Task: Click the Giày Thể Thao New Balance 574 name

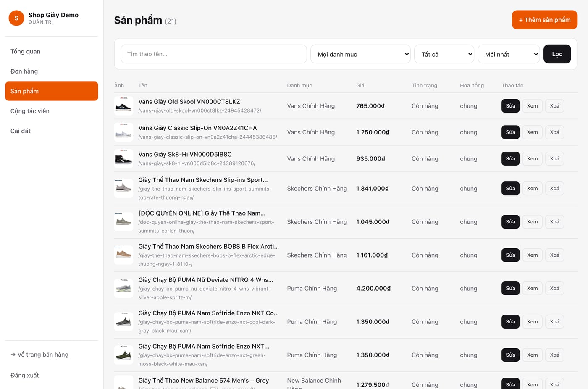Action: (x=204, y=381)
